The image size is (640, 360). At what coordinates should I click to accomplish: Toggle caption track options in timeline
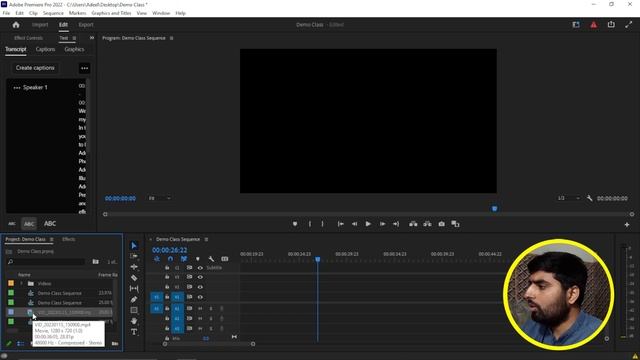coord(224,259)
